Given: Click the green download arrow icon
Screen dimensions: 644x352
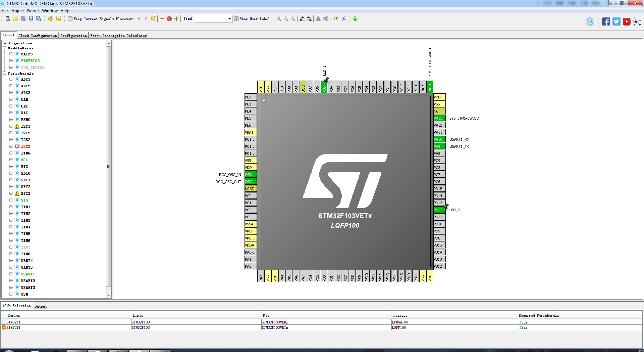Looking at the screenshot, I should (355, 19).
